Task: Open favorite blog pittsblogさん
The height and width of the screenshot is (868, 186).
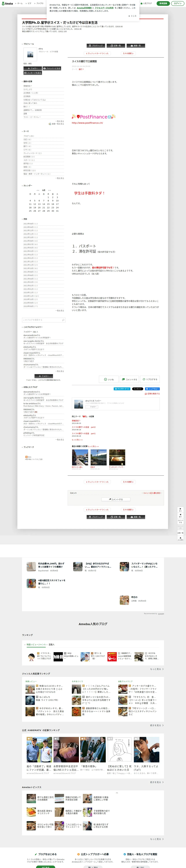Action: click(x=29, y=433)
